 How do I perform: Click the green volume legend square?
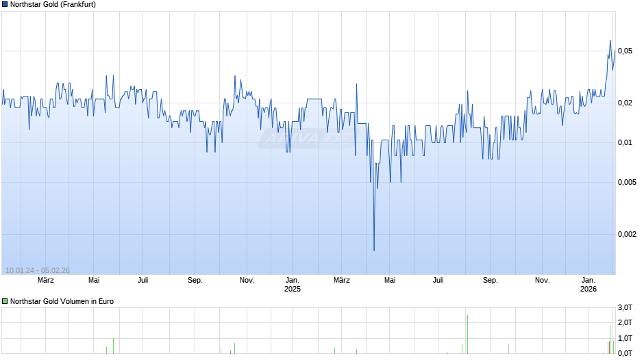5,301
